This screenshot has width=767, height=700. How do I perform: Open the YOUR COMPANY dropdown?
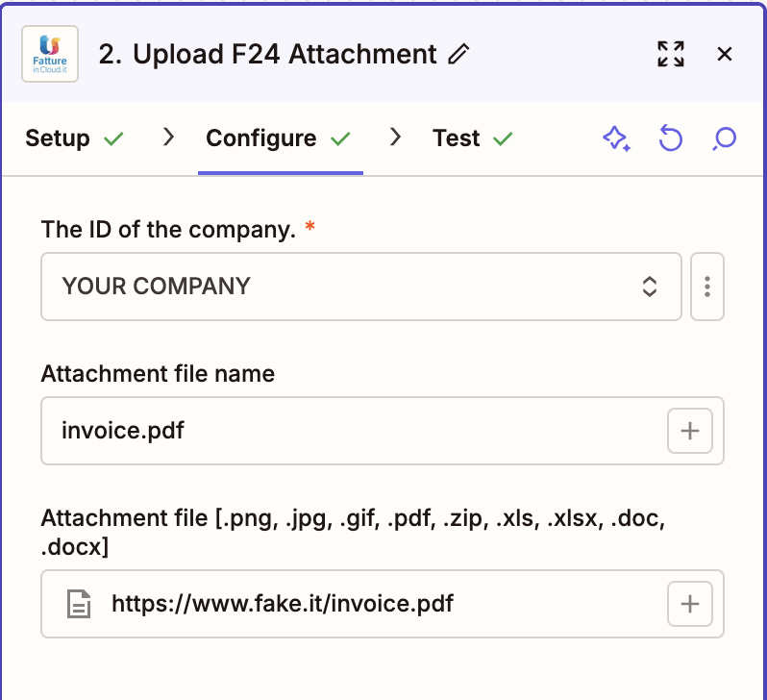(361, 287)
